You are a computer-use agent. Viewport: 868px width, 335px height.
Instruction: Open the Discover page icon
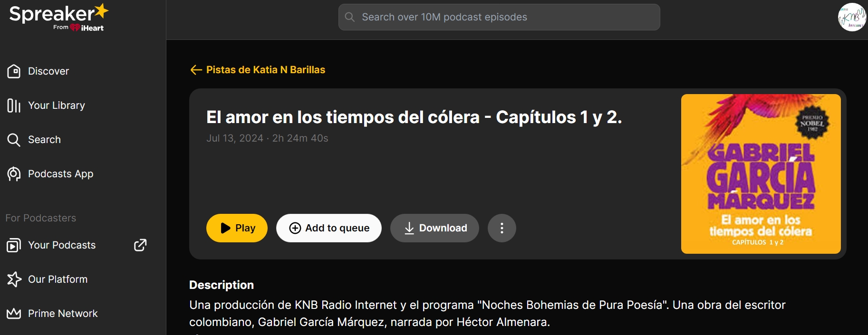(14, 71)
